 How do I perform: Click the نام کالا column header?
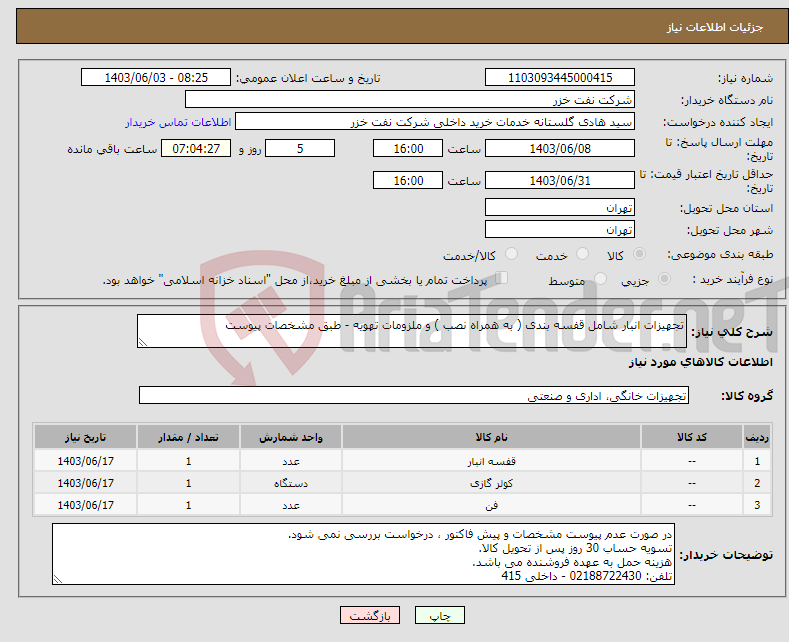(x=491, y=437)
